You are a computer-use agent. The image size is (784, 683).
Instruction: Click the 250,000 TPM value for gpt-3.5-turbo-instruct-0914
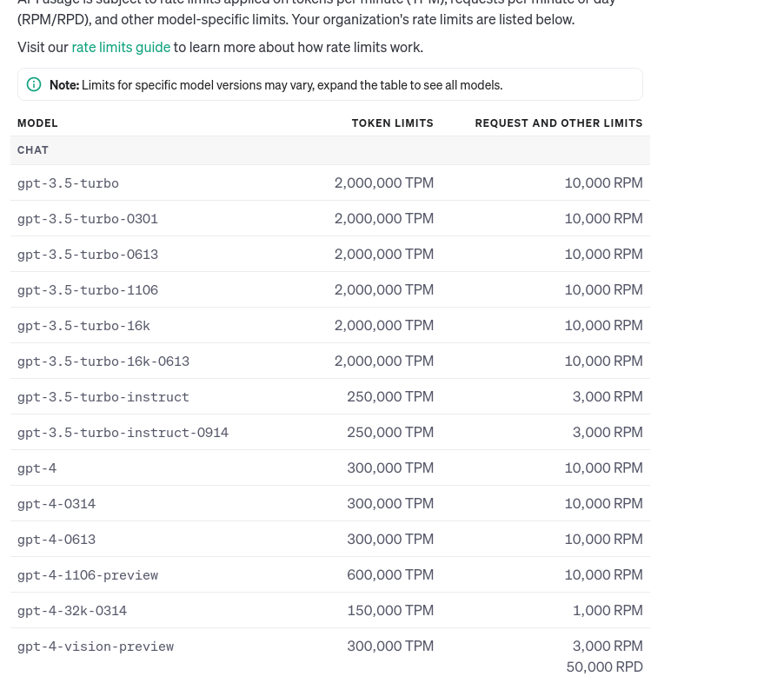[390, 433]
